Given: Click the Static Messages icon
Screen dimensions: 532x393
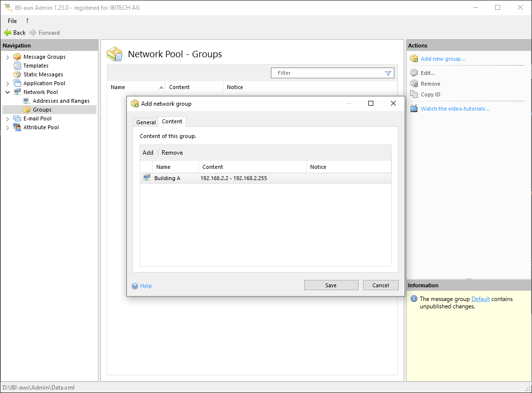Looking at the screenshot, I should [x=17, y=74].
